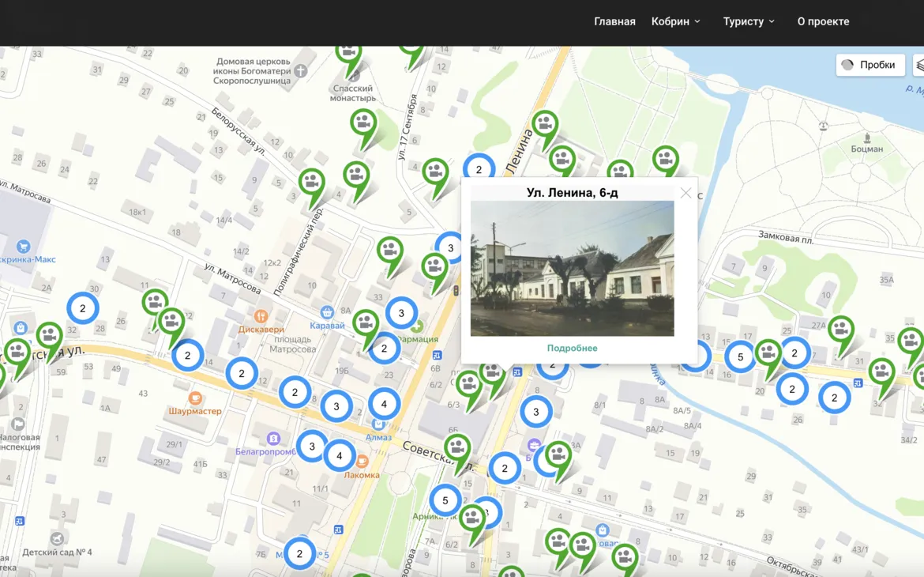This screenshot has width=924, height=577.
Task: Open the cluster of 3 beside Караван
Action: [401, 313]
